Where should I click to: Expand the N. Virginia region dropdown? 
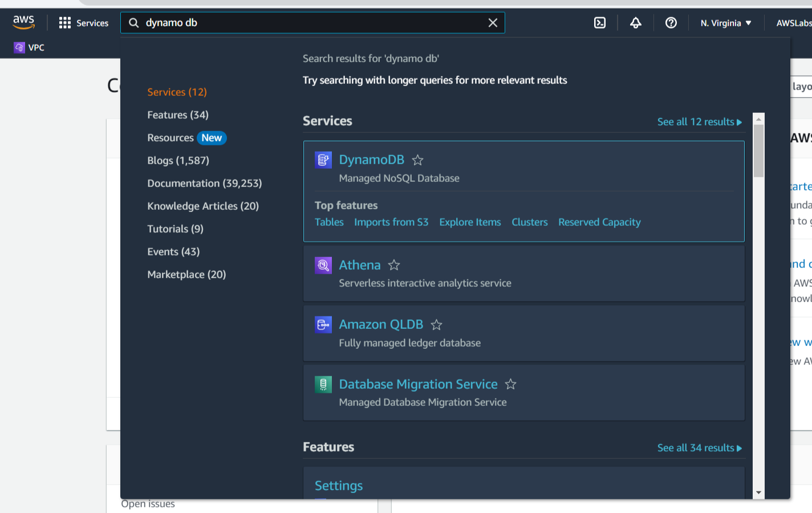point(726,23)
